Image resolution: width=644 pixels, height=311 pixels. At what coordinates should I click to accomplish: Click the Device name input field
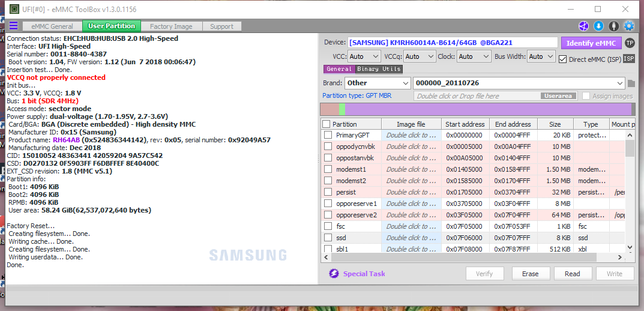point(453,43)
